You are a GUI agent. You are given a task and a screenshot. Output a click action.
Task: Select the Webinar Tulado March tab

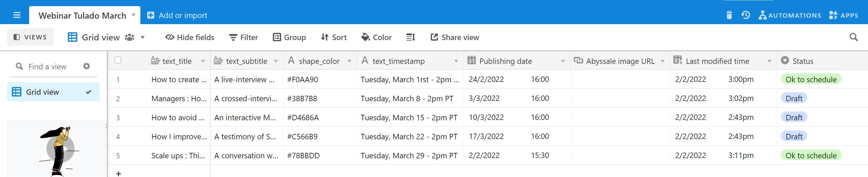click(x=85, y=15)
